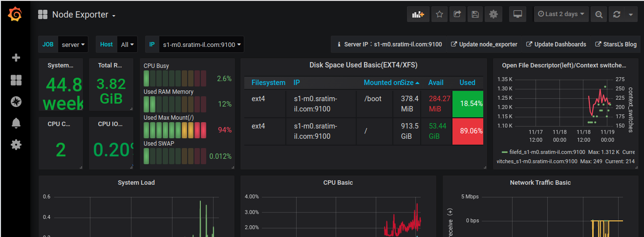Open the Update Dashboards link
This screenshot has height=237, width=644.
click(556, 44)
